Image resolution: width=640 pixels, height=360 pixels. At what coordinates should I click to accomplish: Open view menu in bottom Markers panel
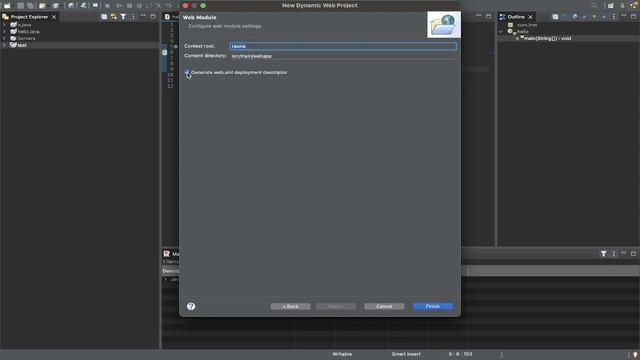(x=613, y=253)
